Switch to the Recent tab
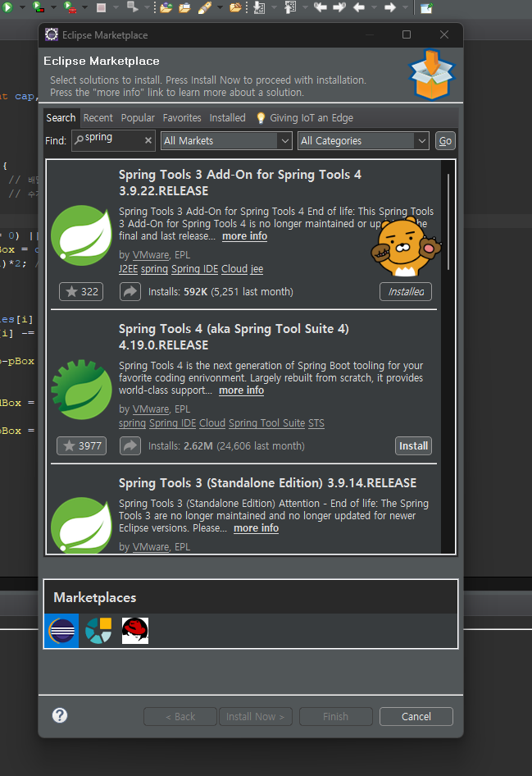 [x=98, y=118]
